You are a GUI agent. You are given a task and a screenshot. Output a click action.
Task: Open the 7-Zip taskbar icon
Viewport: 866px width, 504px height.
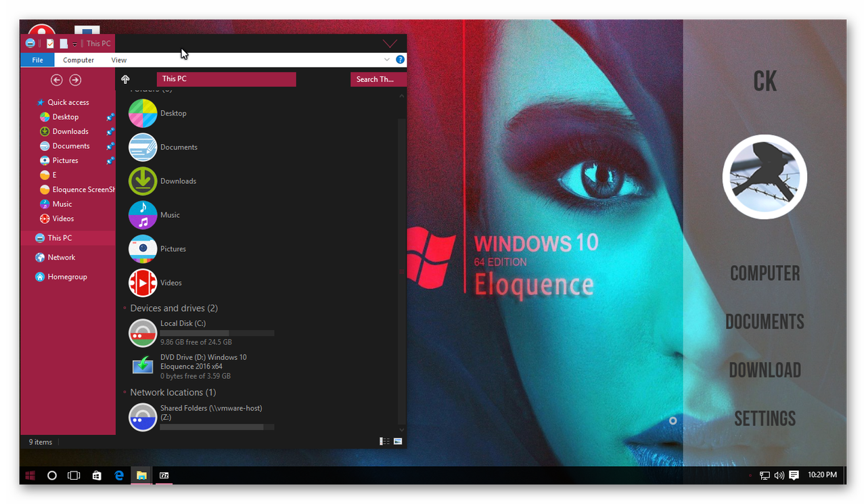coord(164,476)
